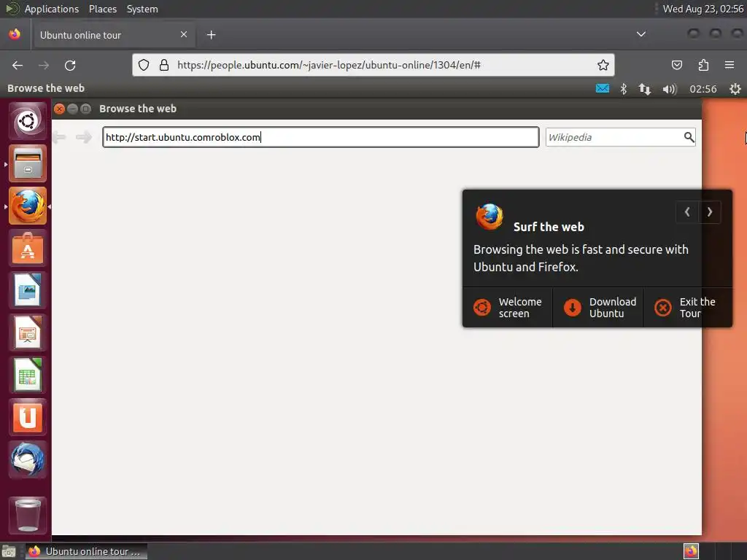
Task: Click the Surf the web Firefox logo
Action: coord(489,217)
